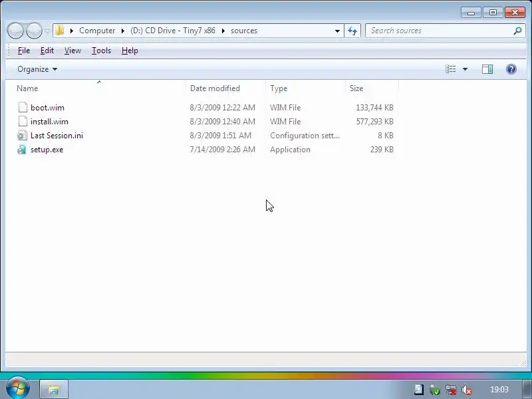This screenshot has width=532, height=399.
Task: Select Last Session.ini file name
Action: pos(57,136)
